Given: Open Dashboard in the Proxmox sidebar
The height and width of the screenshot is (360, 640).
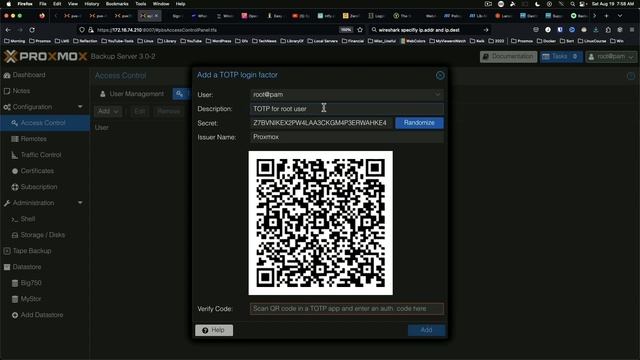Looking at the screenshot, I should pyautogui.click(x=29, y=75).
